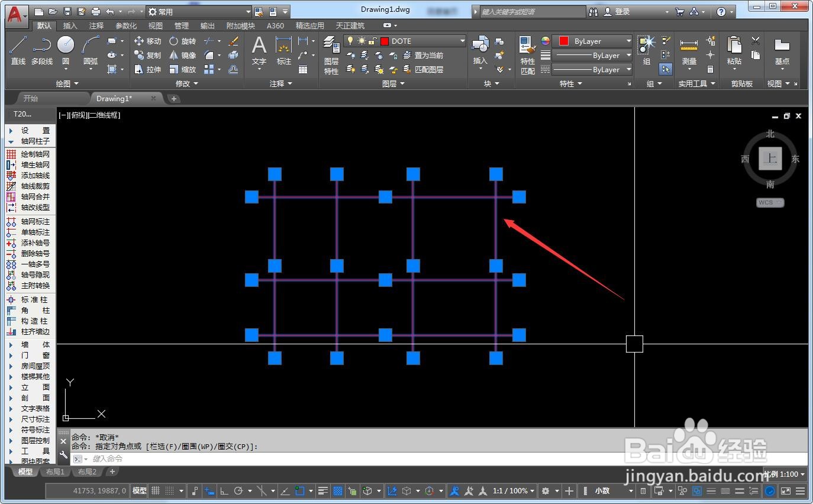The image size is (813, 504).
Task: Switch to the 参数化 ribbon tab
Action: [x=126, y=25]
